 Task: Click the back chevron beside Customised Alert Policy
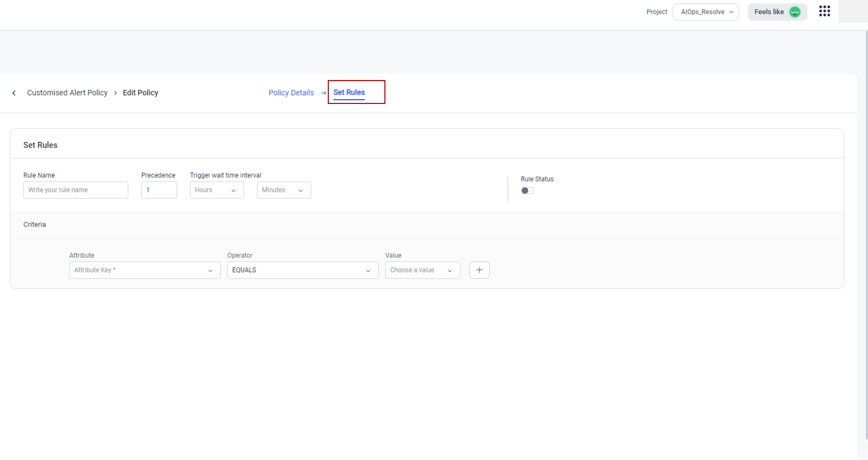(x=14, y=93)
